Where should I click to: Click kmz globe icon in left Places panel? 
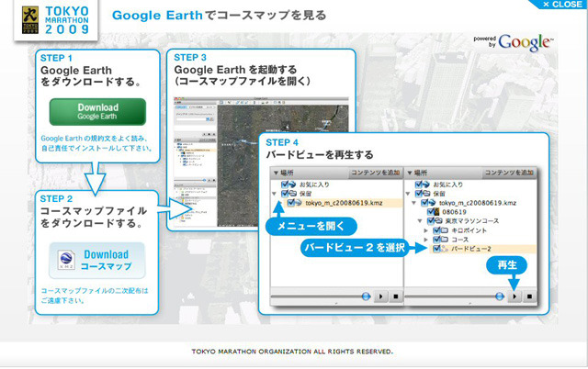[x=298, y=203]
